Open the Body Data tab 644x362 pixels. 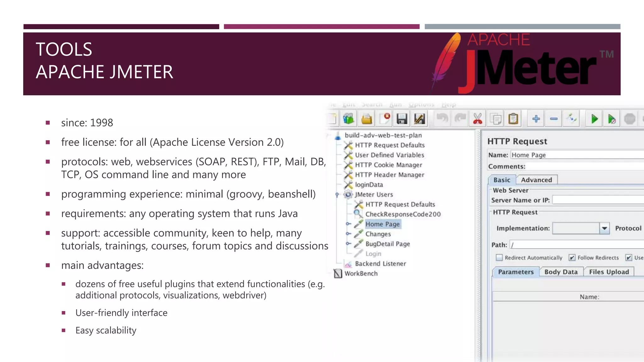561,272
